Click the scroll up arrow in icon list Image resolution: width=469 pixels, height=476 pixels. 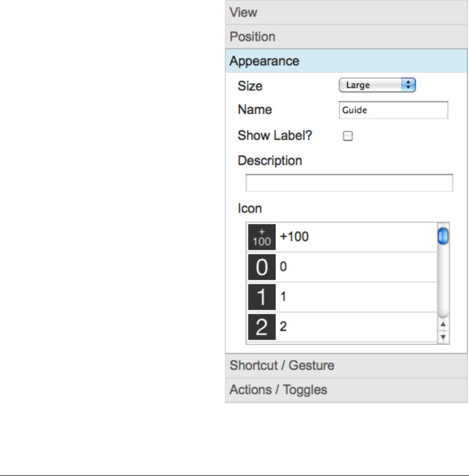(x=443, y=324)
